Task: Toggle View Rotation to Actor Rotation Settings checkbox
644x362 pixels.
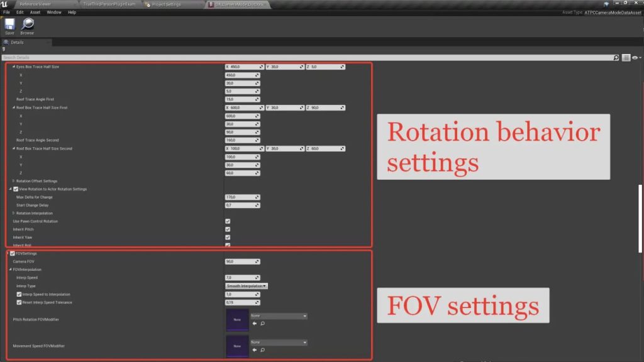Action: 16,189
